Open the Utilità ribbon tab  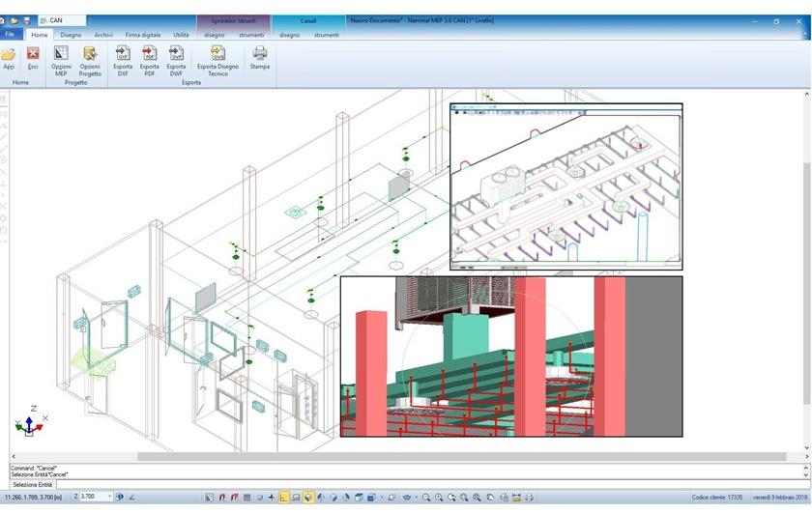pos(181,35)
